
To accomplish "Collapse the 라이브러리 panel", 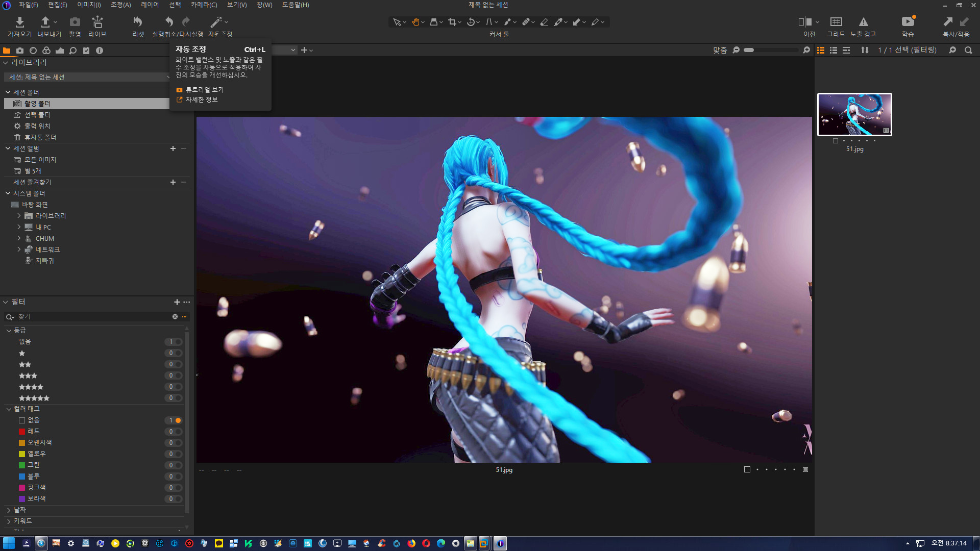I will [6, 63].
